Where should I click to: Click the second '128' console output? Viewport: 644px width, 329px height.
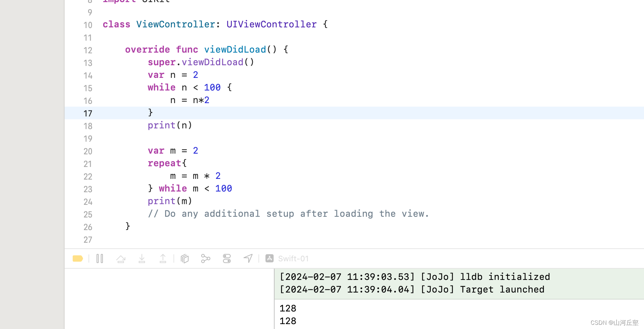(x=288, y=321)
